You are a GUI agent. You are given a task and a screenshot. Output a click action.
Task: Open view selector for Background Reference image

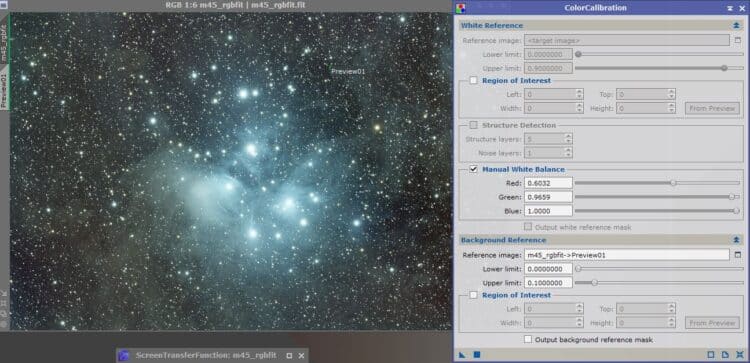[x=738, y=255]
